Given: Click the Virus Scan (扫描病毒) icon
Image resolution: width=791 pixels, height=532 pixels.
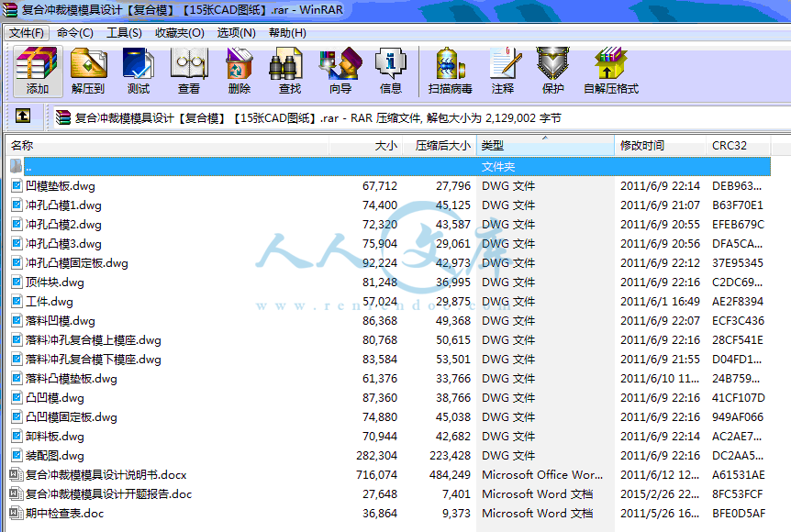Looking at the screenshot, I should coord(450,71).
